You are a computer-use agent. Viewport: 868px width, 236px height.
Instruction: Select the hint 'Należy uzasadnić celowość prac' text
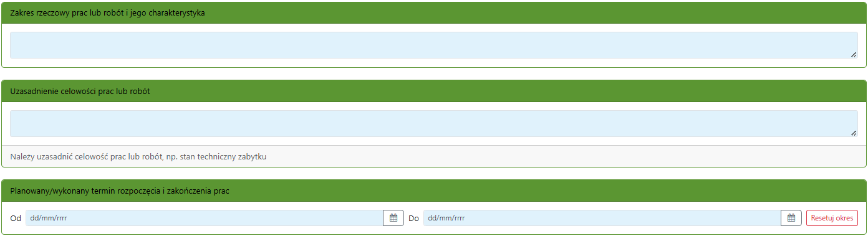pos(138,157)
